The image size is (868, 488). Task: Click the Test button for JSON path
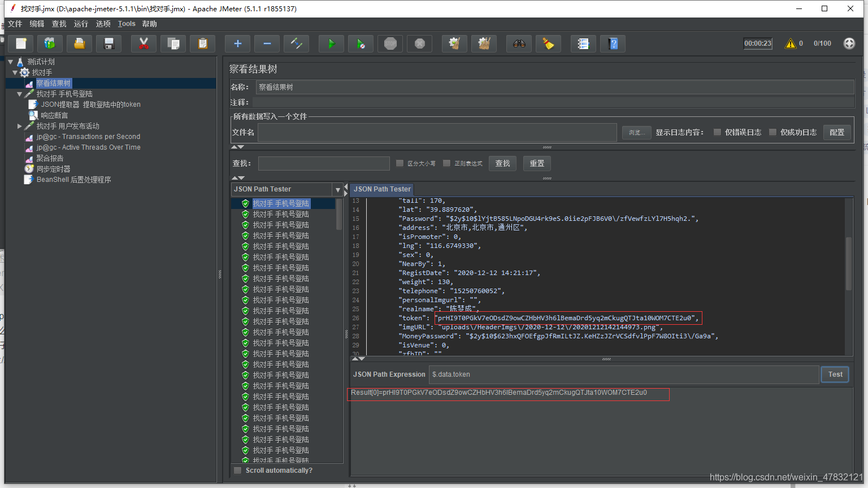(835, 374)
